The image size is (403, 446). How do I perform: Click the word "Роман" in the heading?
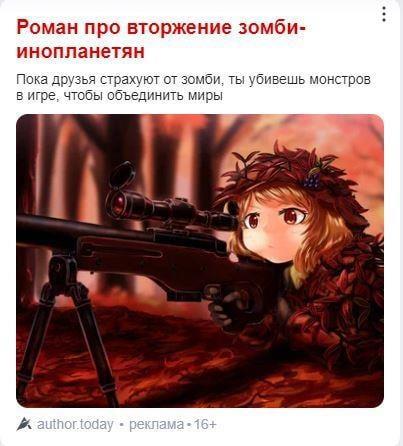(47, 27)
